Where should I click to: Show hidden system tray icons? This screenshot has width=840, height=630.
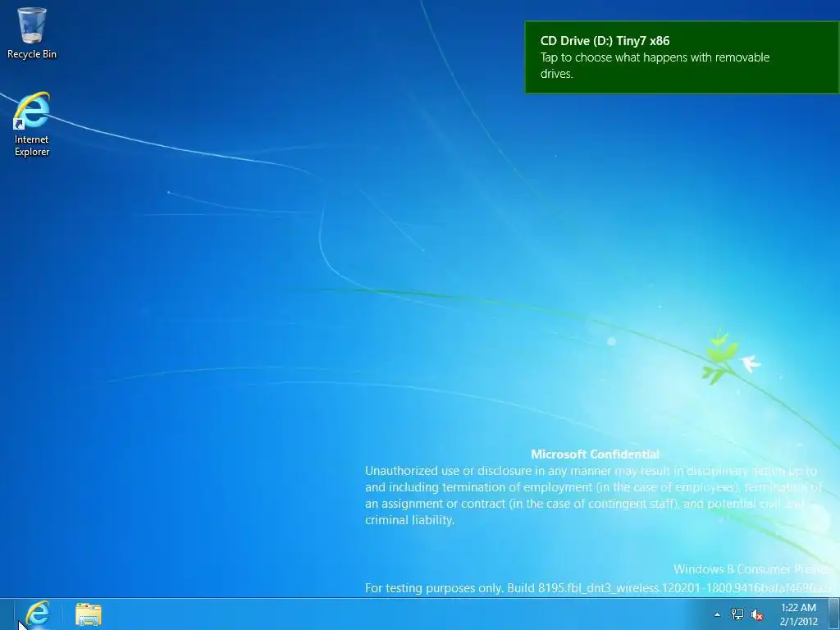(x=717, y=614)
